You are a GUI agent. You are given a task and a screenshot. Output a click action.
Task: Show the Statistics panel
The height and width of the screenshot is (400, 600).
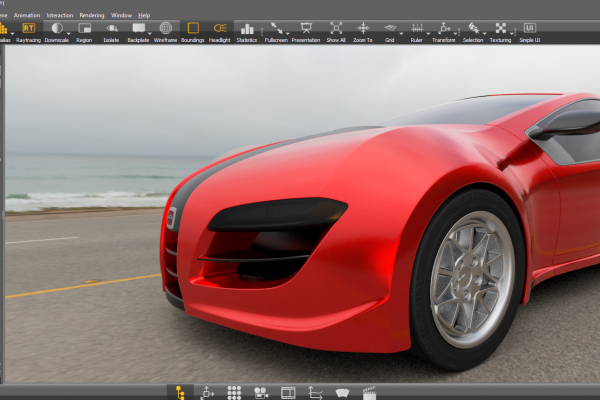[x=247, y=29]
